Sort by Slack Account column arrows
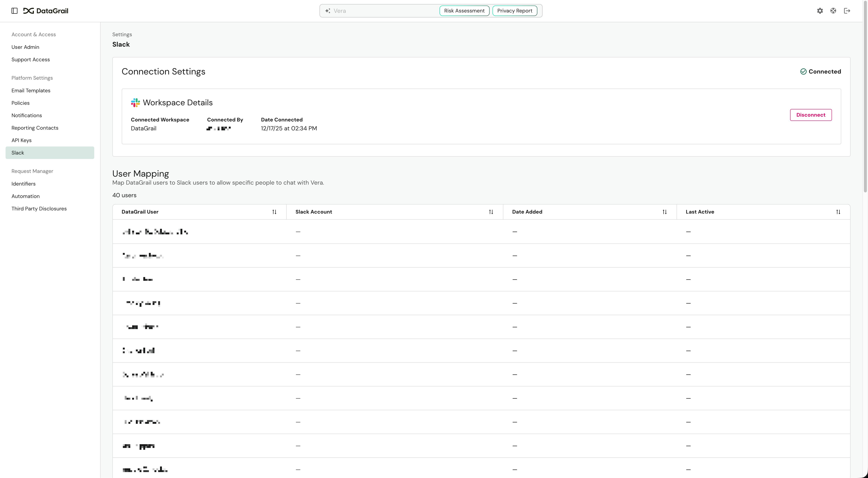This screenshot has height=478, width=868. [491, 212]
